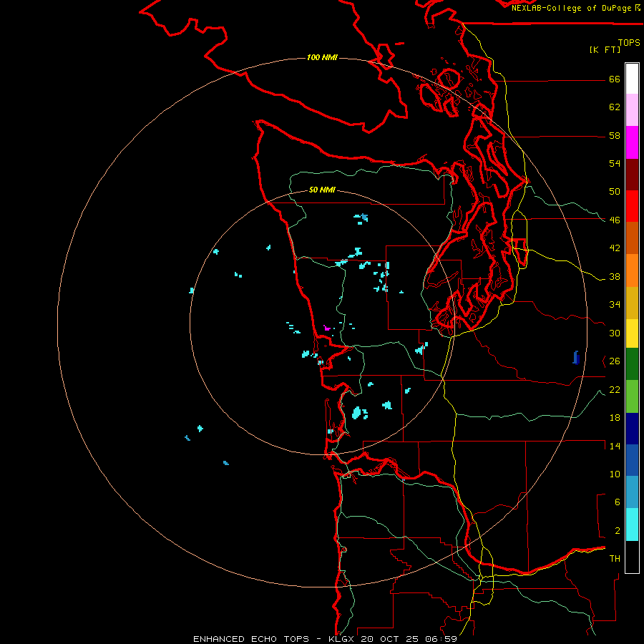Click the "20 OCT 25" date text
The width and height of the screenshot is (644, 644).
click(389, 639)
